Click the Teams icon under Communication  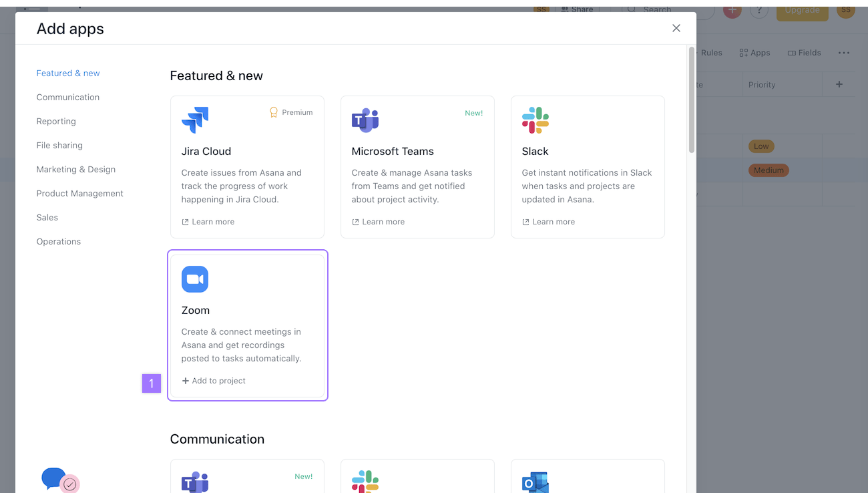pyautogui.click(x=194, y=482)
